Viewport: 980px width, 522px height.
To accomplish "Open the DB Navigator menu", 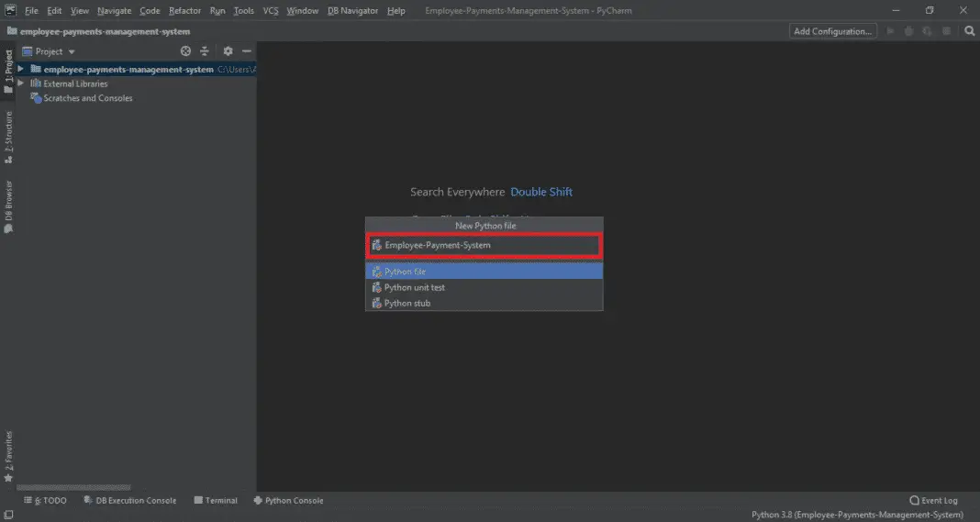I will (352, 11).
